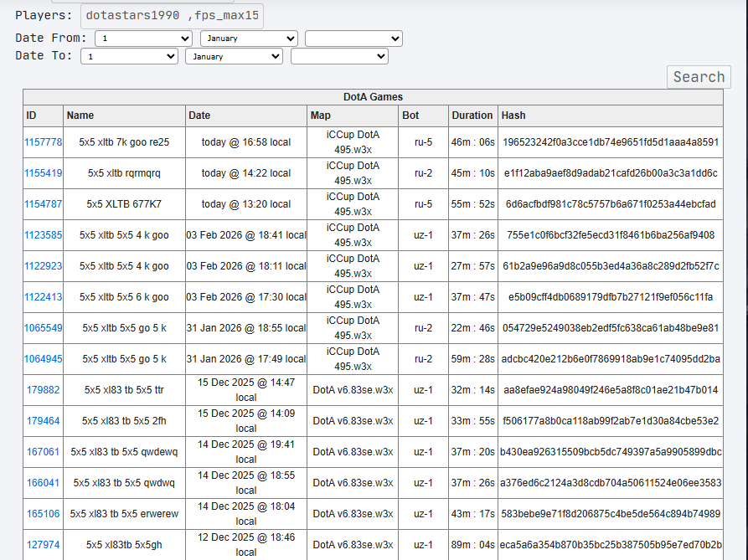Select game name '5x5 xl83 tb 5x5 erwerew'
The height and width of the screenshot is (560, 748).
[124, 514]
